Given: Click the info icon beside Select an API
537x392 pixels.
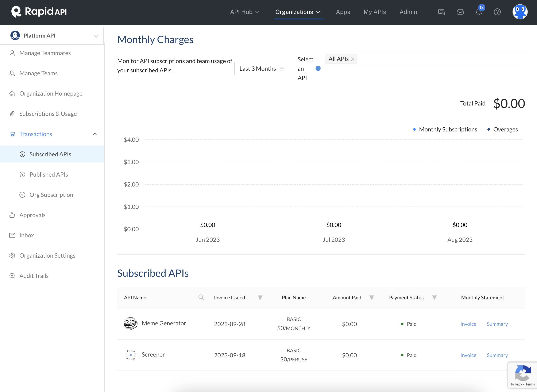Looking at the screenshot, I should (x=318, y=69).
